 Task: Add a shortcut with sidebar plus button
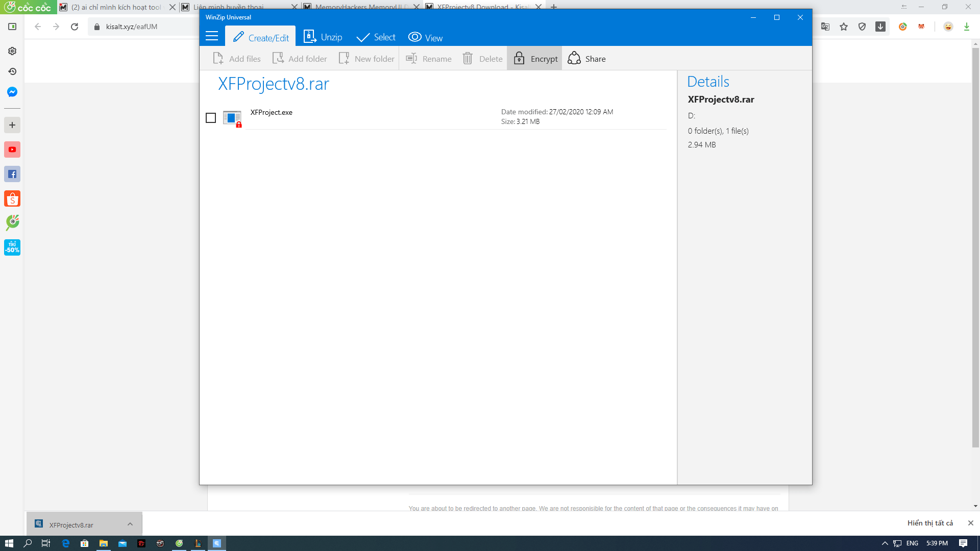12,125
